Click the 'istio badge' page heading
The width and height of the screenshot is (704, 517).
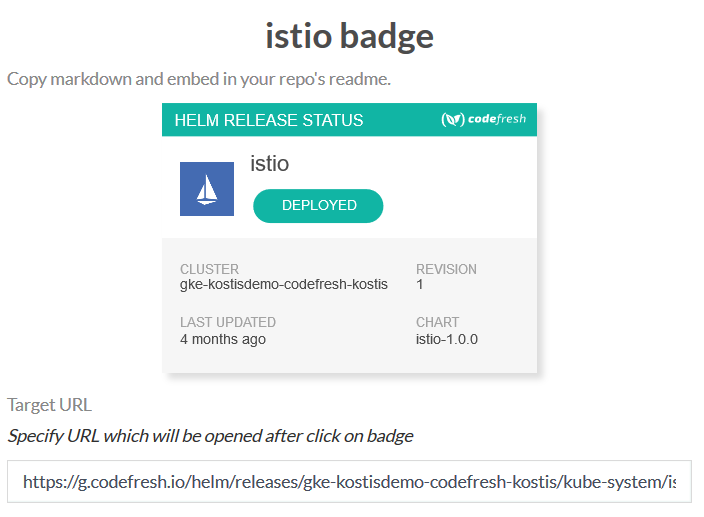(349, 36)
